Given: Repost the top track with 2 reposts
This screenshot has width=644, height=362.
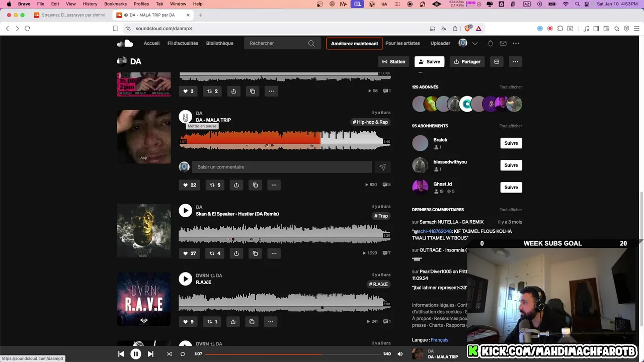Looking at the screenshot, I should (212, 91).
